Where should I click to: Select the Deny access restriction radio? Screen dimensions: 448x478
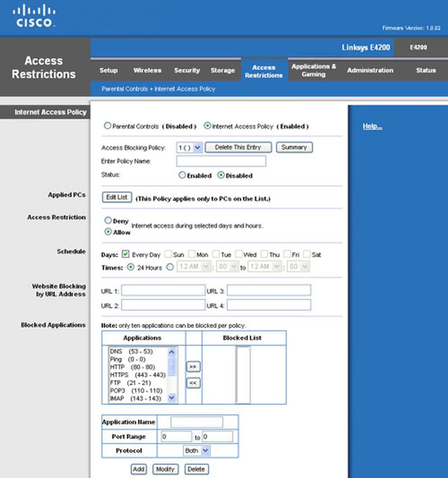pyautogui.click(x=108, y=221)
